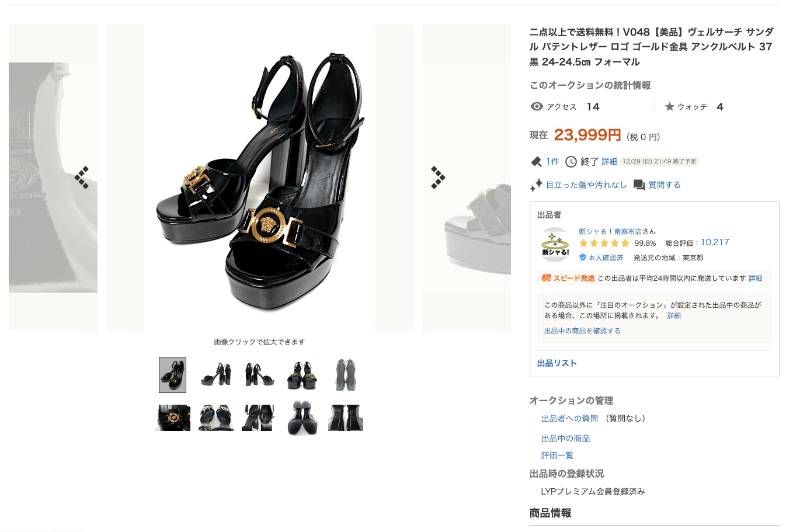
Task: Click the main sandal image to enlarge
Action: coord(259,178)
